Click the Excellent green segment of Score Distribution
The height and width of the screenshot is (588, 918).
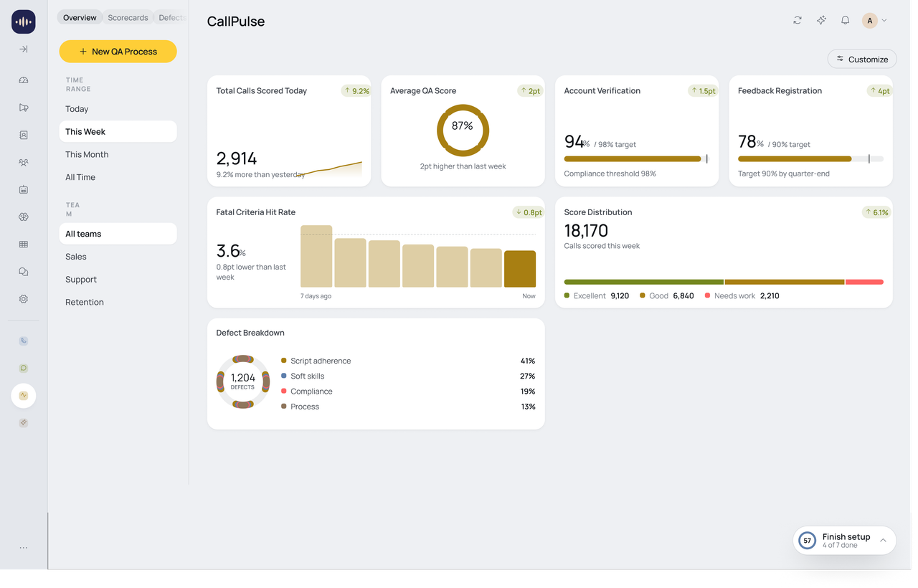[x=644, y=283]
